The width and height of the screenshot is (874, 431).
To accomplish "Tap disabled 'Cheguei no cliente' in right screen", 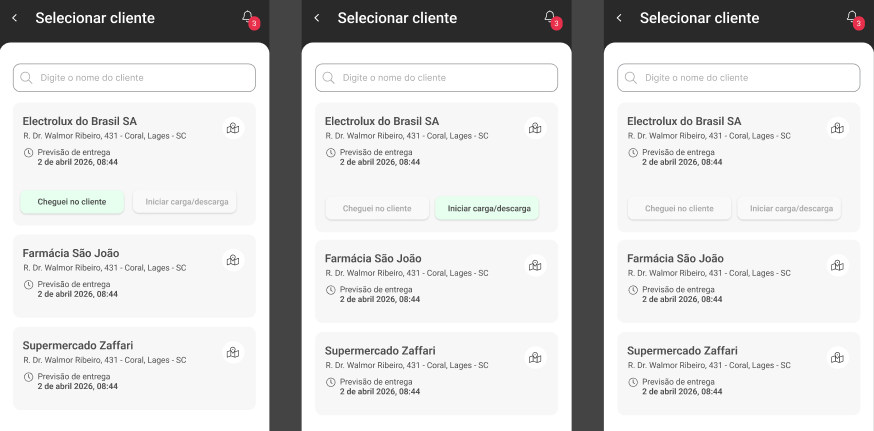I will [x=679, y=209].
